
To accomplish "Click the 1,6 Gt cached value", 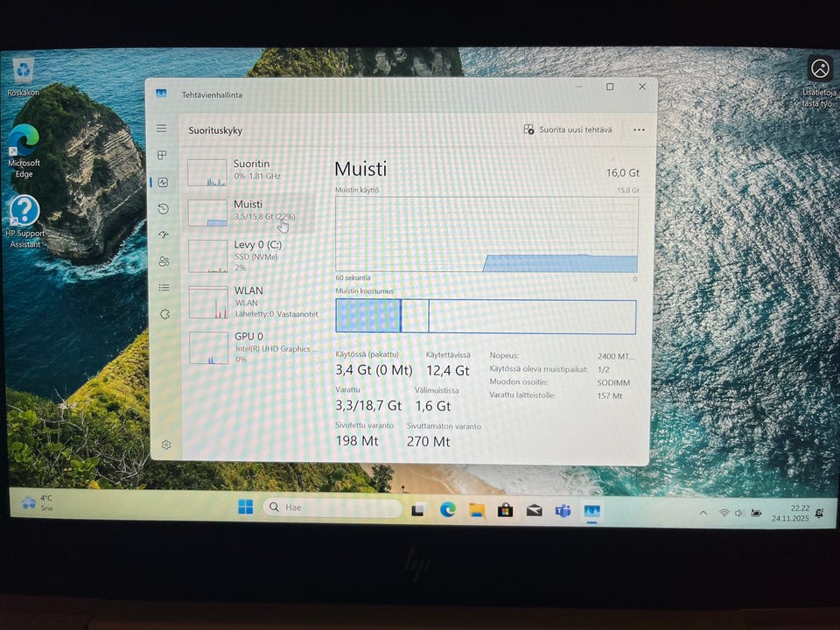I will tap(433, 406).
